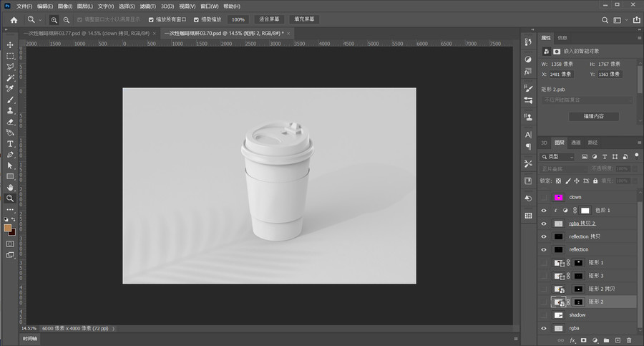This screenshot has width=644, height=346.
Task: Show the shadow layer
Action: pos(545,315)
